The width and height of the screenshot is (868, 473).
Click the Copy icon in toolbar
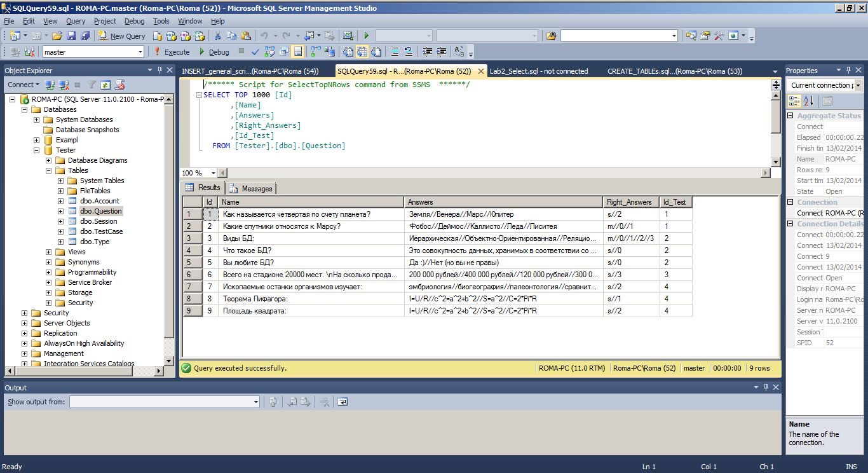pyautogui.click(x=231, y=36)
